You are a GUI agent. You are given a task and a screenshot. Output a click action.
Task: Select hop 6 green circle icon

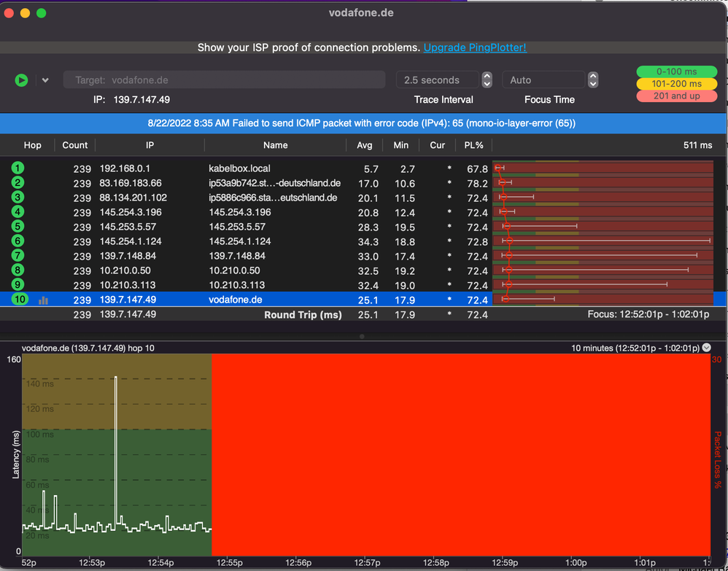click(18, 241)
